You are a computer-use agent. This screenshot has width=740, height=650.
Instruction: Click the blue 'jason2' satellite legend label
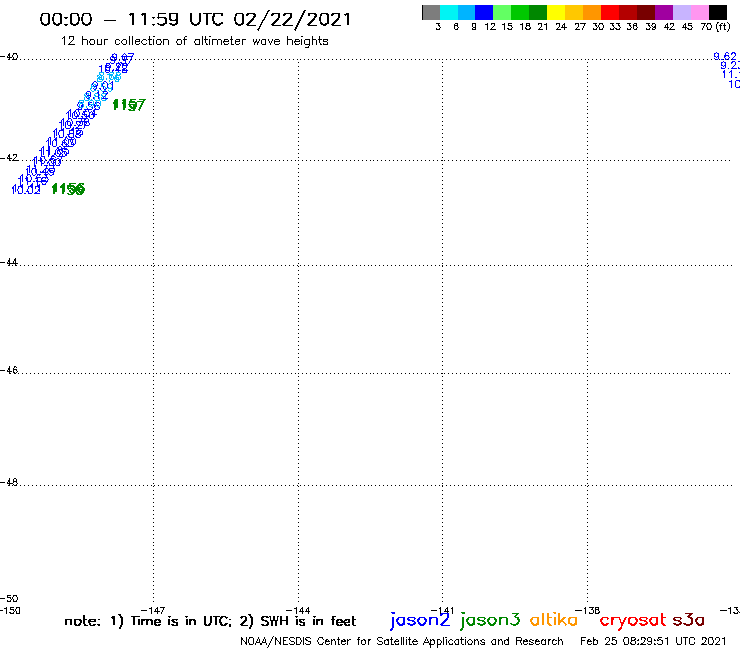(x=420, y=620)
